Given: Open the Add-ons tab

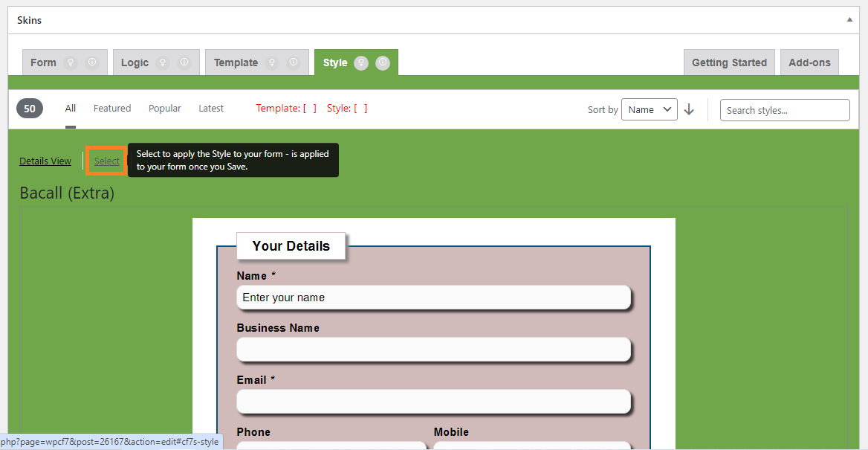Looking at the screenshot, I should pyautogui.click(x=809, y=62).
